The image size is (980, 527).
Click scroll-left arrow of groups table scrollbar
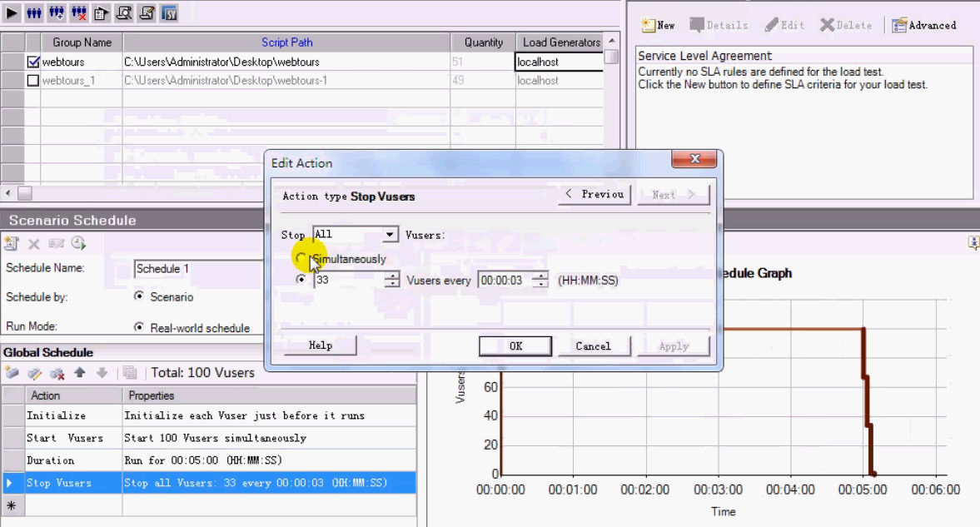7,193
